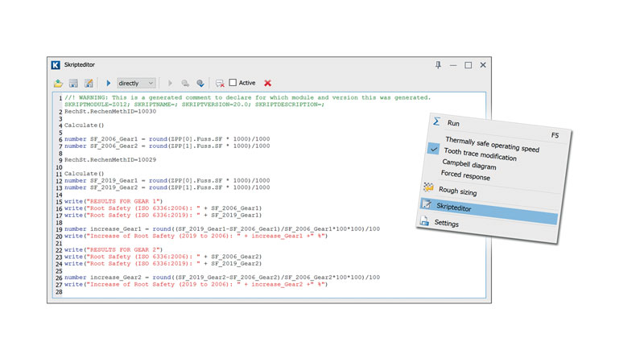Click the red X delete icon in the toolbar
Image resolution: width=644 pixels, height=362 pixels.
pos(268,83)
